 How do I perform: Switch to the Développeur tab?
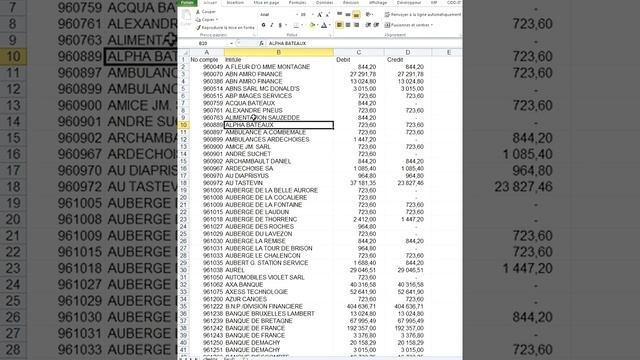pos(409,2)
